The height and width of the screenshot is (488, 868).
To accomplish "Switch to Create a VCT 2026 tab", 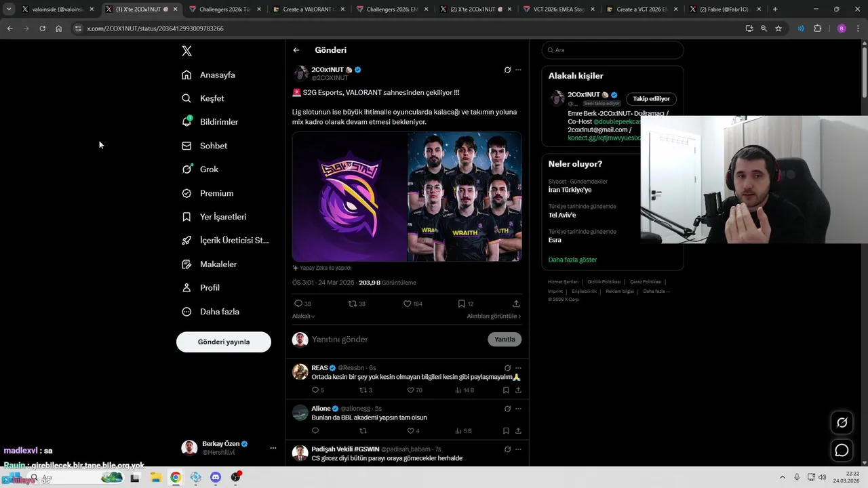I will tap(642, 9).
